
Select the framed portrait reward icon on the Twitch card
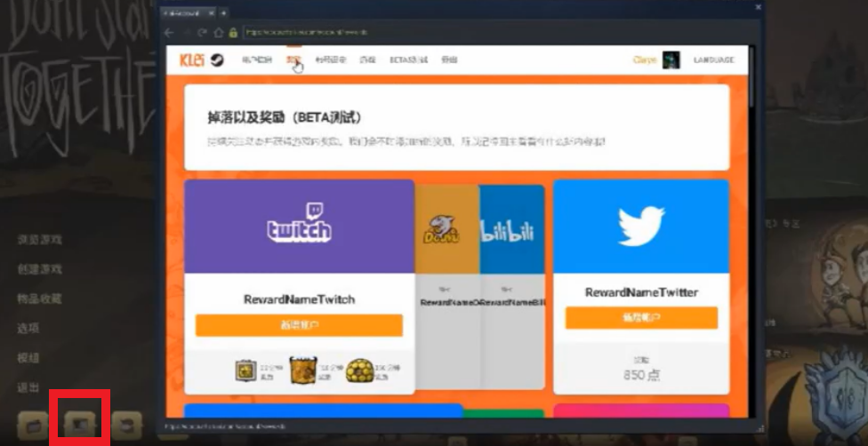(245, 370)
